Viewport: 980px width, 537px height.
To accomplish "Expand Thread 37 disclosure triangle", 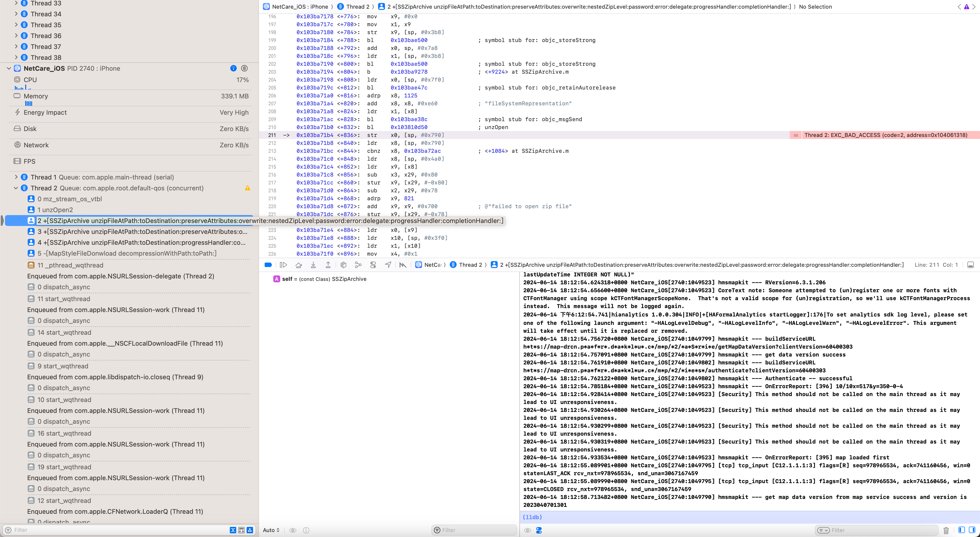I will [x=16, y=46].
